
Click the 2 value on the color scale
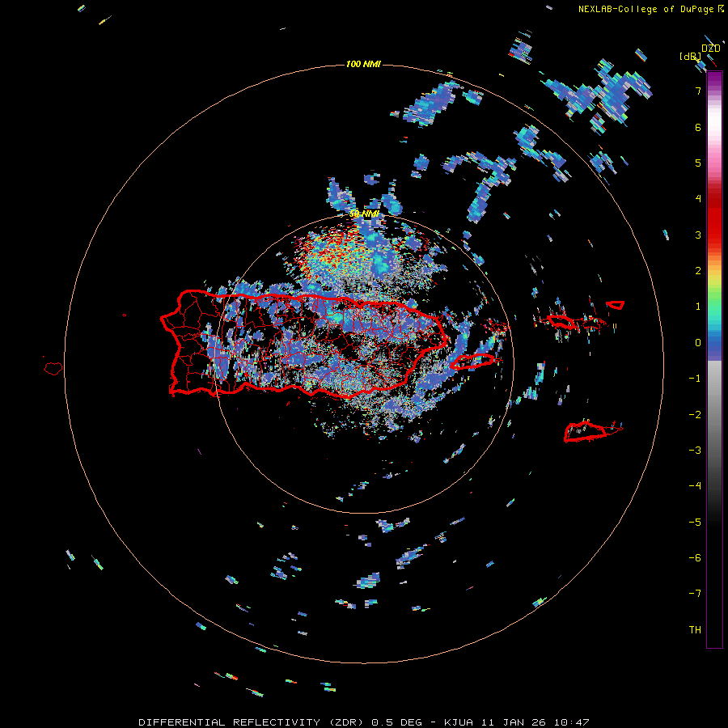[x=698, y=271]
